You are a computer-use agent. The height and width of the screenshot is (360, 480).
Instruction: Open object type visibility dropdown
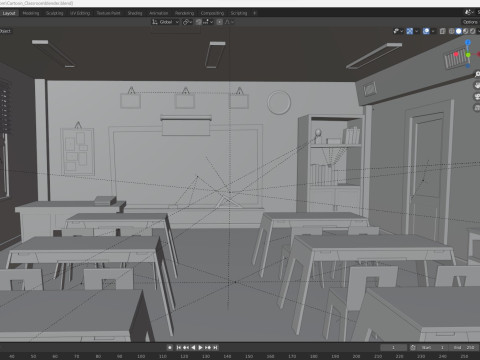[398, 31]
